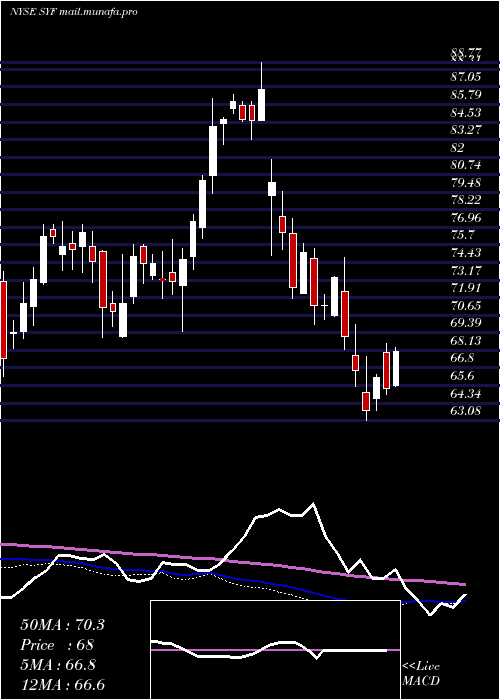Viewport: 500px width, 700px height.
Task: Click the 76.96 price axis label
Action: [x=466, y=218]
